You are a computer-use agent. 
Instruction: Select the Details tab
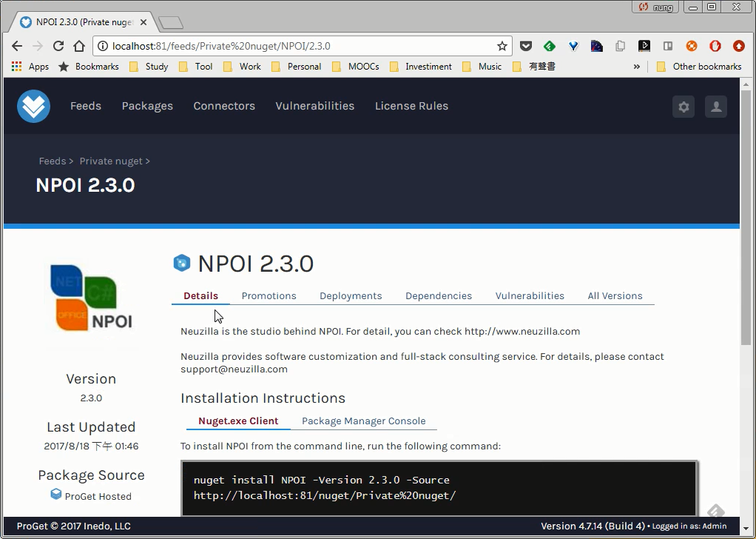tap(200, 296)
